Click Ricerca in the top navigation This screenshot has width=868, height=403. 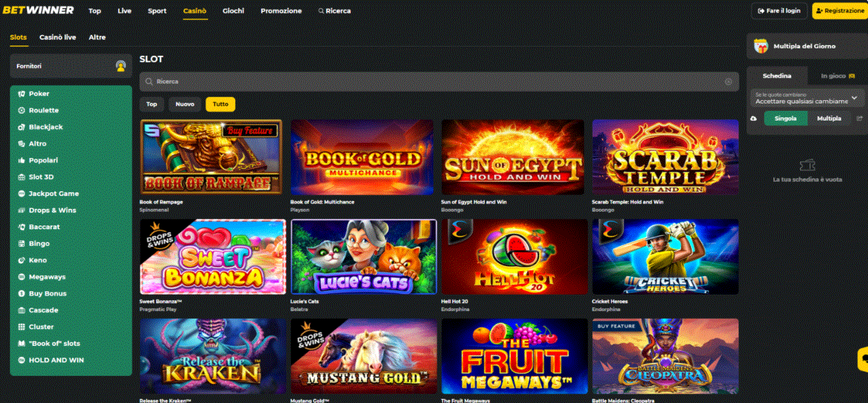click(x=335, y=11)
